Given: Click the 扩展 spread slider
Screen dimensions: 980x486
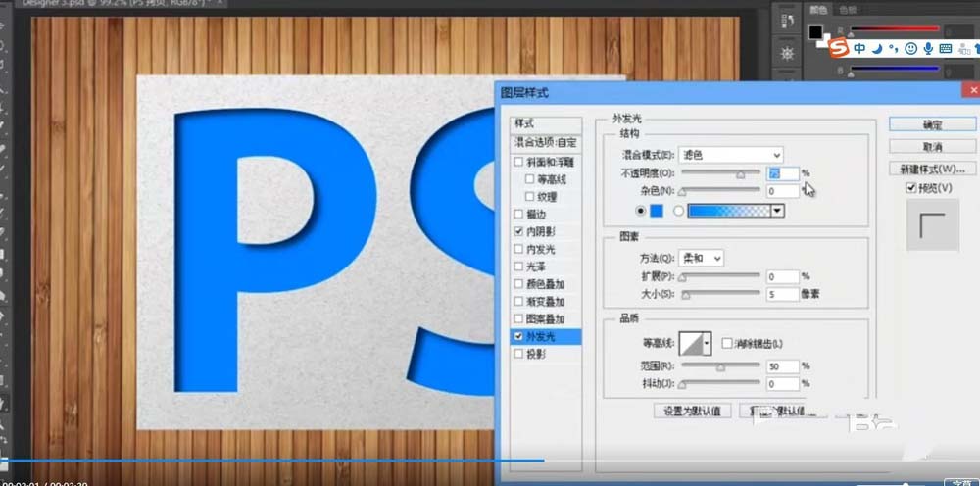Looking at the screenshot, I should point(720,276).
